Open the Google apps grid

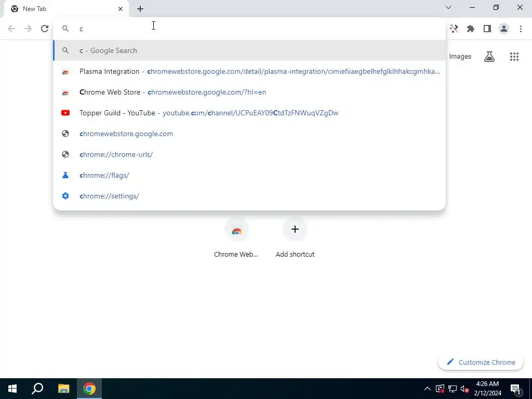(514, 57)
